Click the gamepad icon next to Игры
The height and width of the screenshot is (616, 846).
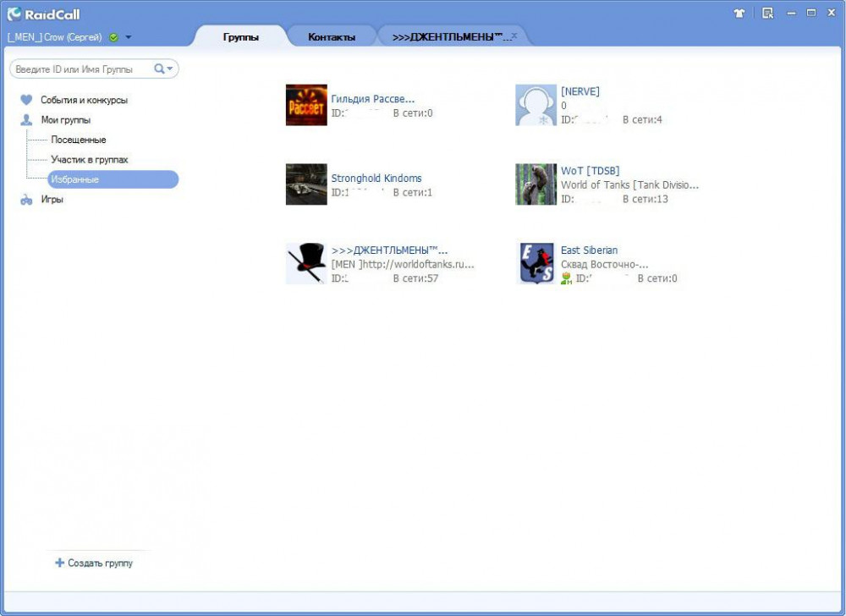point(26,200)
